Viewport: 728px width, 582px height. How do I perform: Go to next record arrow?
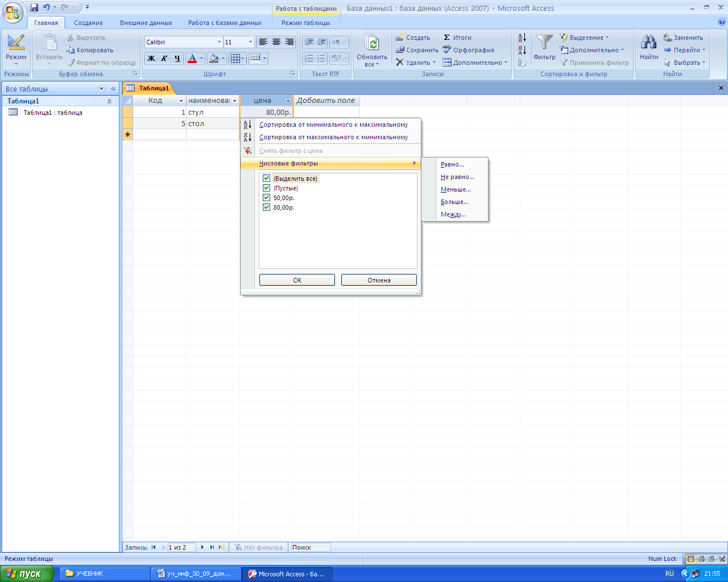point(202,547)
